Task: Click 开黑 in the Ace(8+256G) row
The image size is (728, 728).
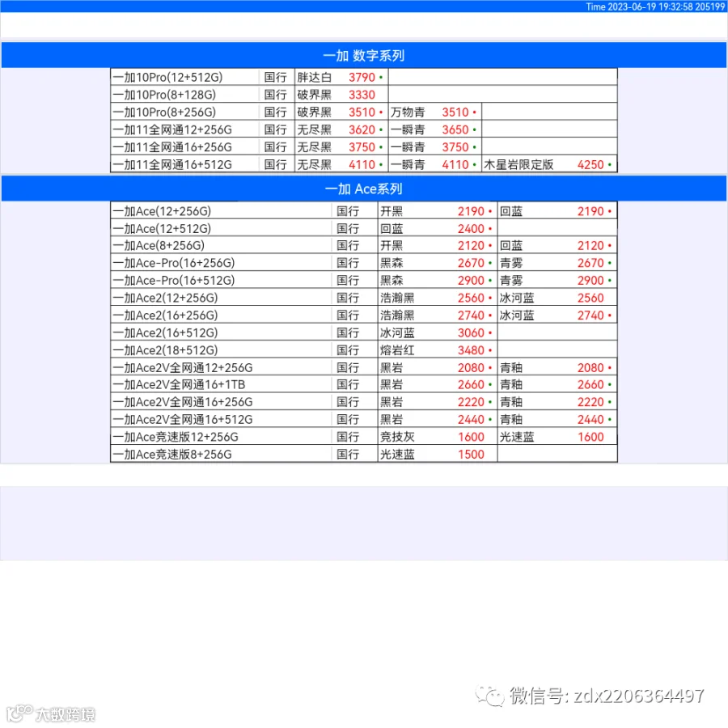Action: [x=392, y=245]
